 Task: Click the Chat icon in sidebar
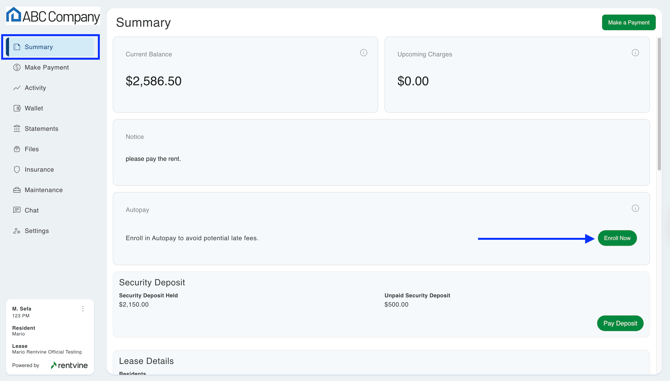17,210
